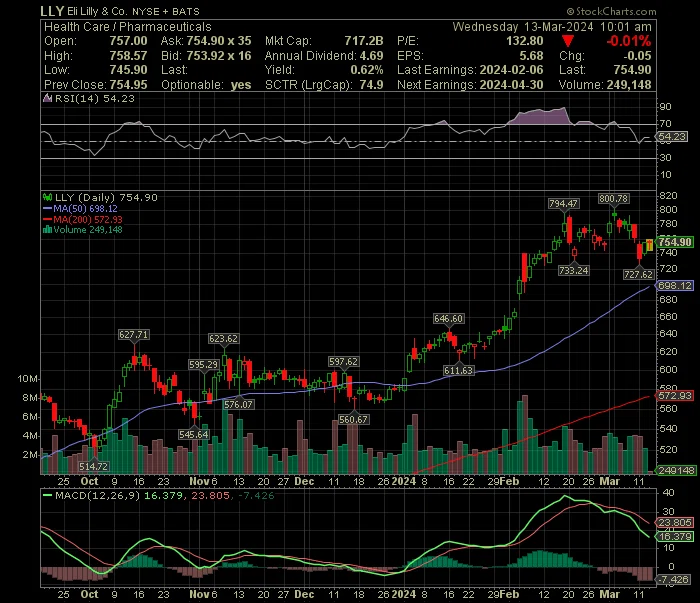700x603 pixels.
Task: Click the 733.24 price low label
Action: (x=574, y=270)
